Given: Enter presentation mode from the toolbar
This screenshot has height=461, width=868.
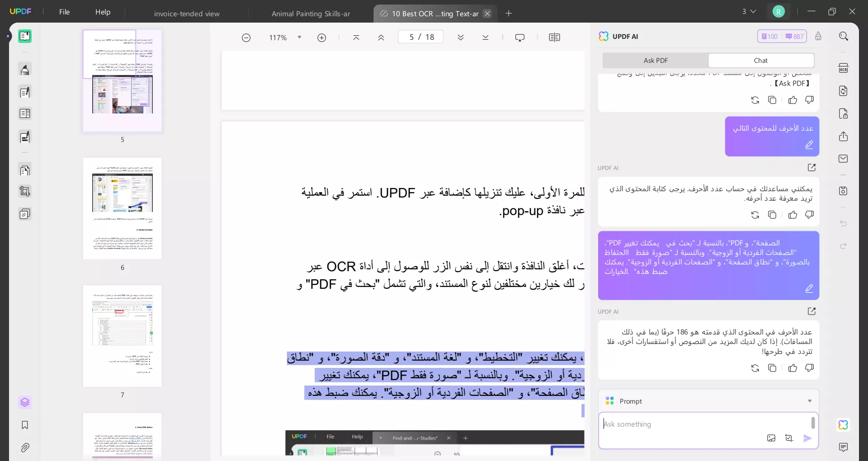Looking at the screenshot, I should pos(520,38).
